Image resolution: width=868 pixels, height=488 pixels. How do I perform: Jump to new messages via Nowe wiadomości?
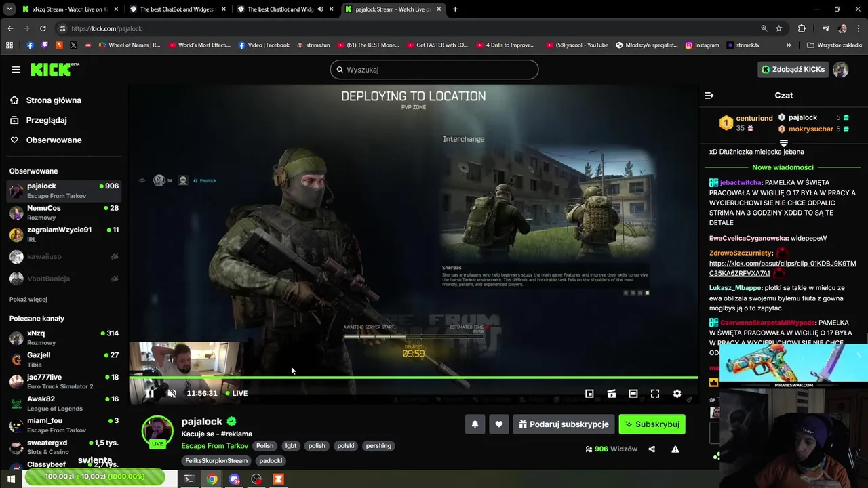783,167
